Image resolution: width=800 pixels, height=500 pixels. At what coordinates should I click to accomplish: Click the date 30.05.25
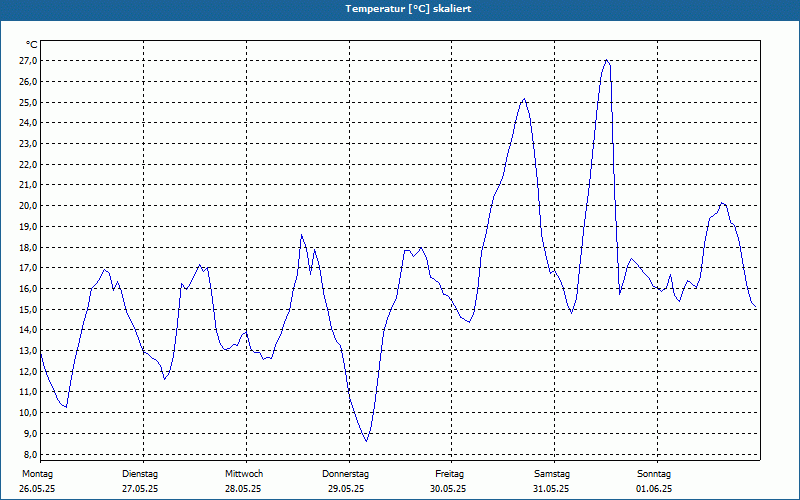[448, 489]
